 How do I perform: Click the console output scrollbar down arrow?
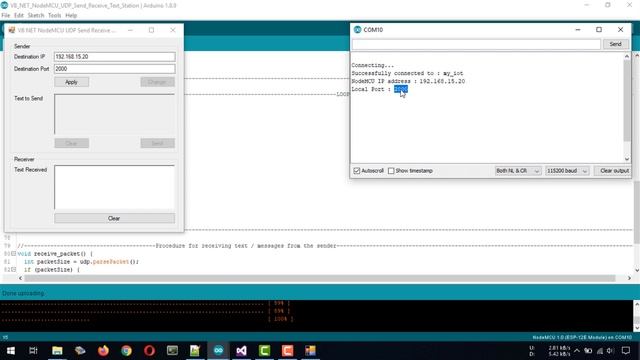click(x=636, y=328)
